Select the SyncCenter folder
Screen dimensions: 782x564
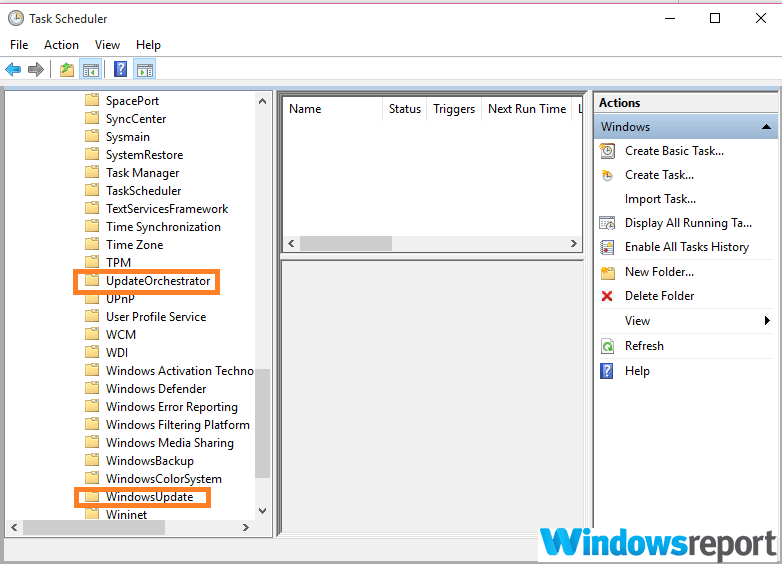point(136,119)
